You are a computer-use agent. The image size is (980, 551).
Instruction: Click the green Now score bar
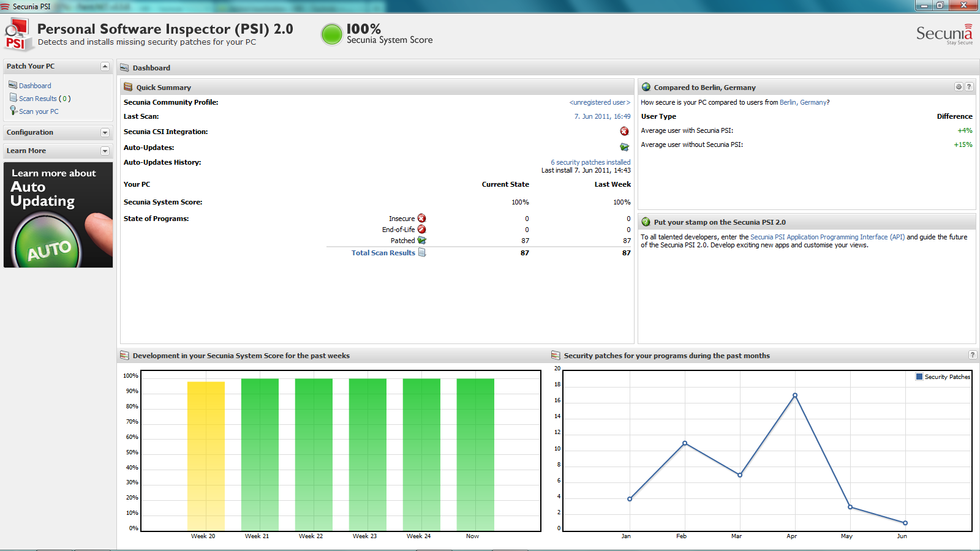coord(475,454)
